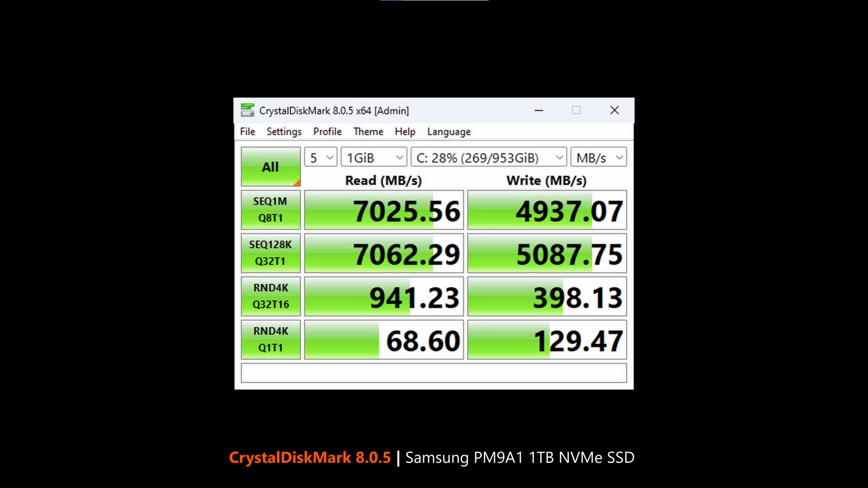Open the Help menu
This screenshot has width=868, height=488.
click(405, 131)
